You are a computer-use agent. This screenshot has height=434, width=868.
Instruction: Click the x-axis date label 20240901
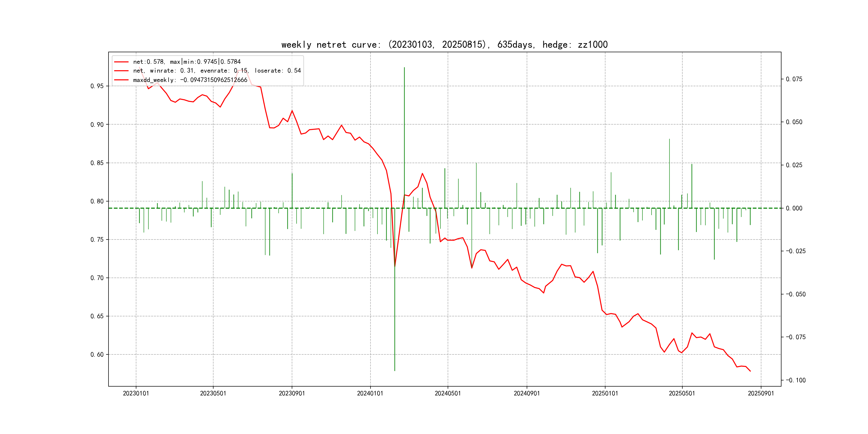click(x=527, y=394)
